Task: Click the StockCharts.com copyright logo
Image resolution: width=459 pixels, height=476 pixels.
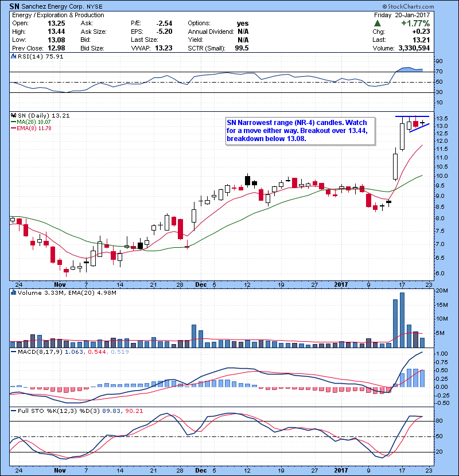Action: coord(408,6)
